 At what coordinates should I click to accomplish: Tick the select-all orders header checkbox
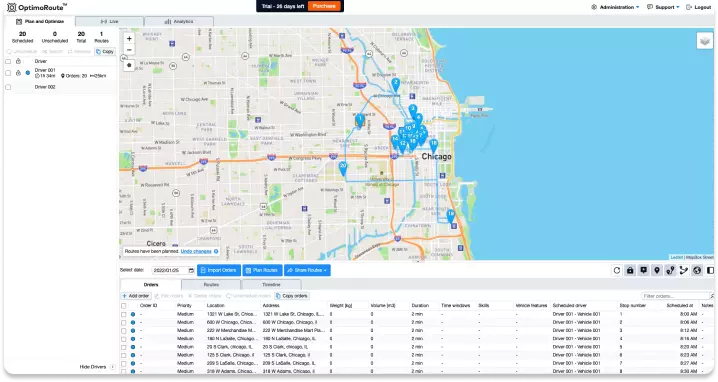tap(124, 306)
